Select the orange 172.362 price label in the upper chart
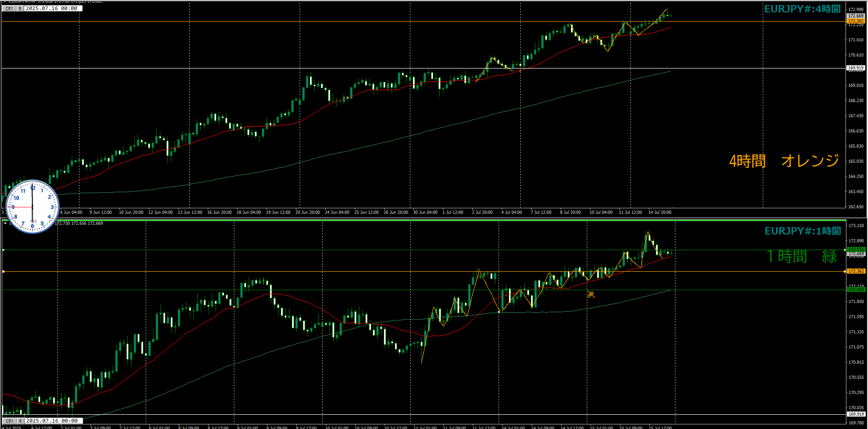 coord(856,21)
